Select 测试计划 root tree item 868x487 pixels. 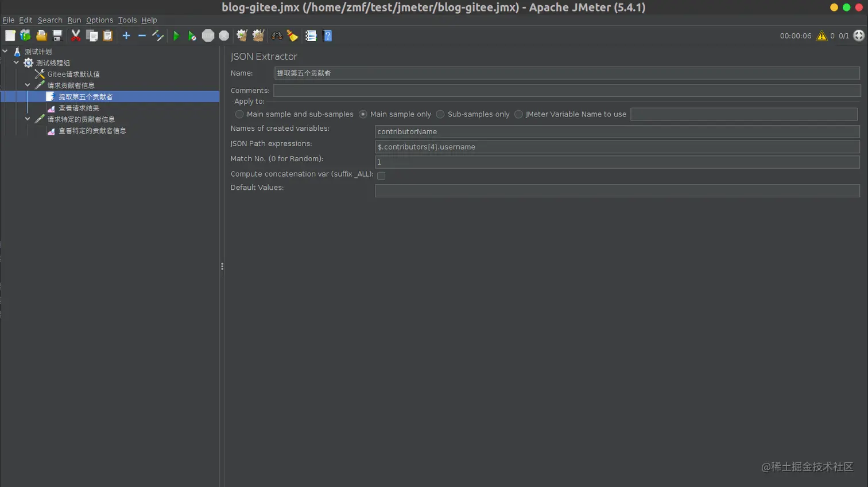38,52
